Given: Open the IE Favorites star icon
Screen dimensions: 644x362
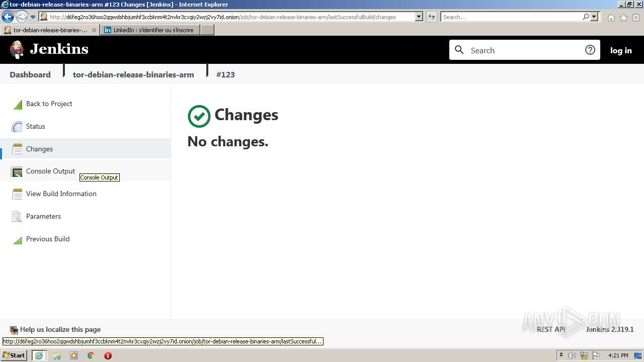Looking at the screenshot, I should [623, 18].
